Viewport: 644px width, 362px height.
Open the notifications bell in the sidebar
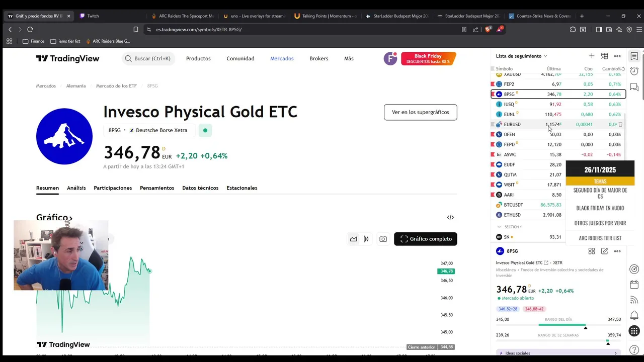(x=634, y=315)
